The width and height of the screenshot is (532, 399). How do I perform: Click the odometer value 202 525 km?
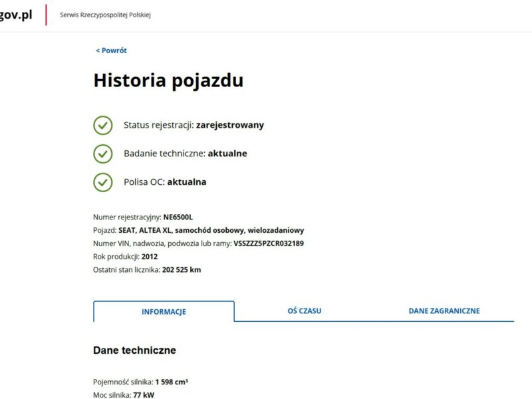(182, 270)
